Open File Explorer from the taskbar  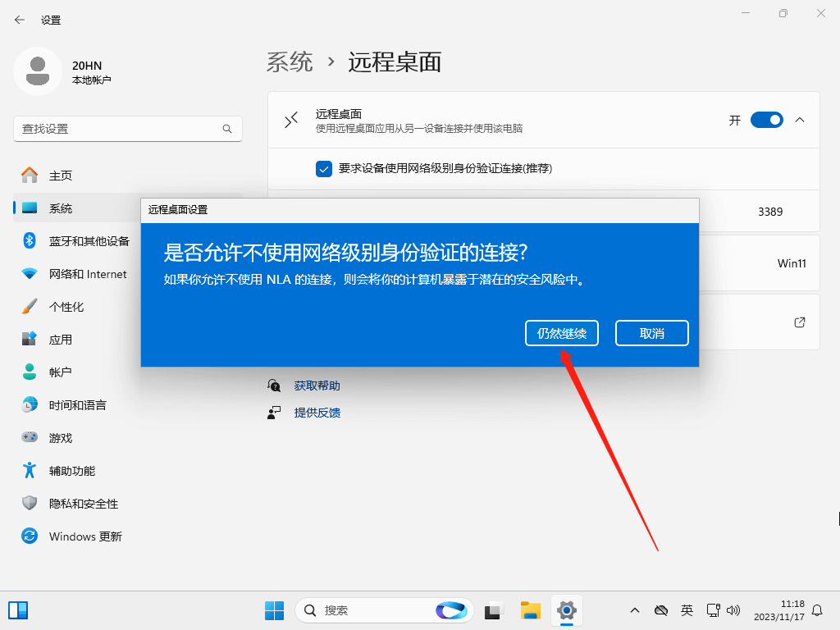[x=529, y=610]
